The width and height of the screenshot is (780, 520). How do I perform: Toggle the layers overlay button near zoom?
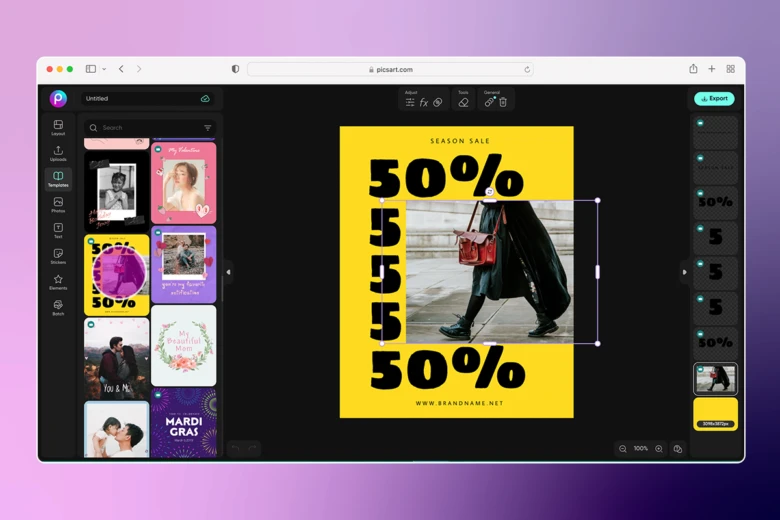click(678, 449)
